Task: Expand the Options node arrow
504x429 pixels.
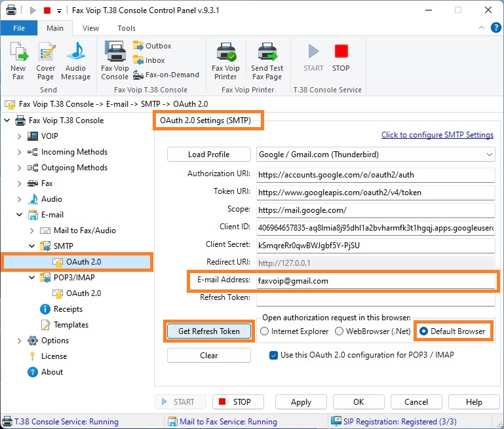Action: 19,341
